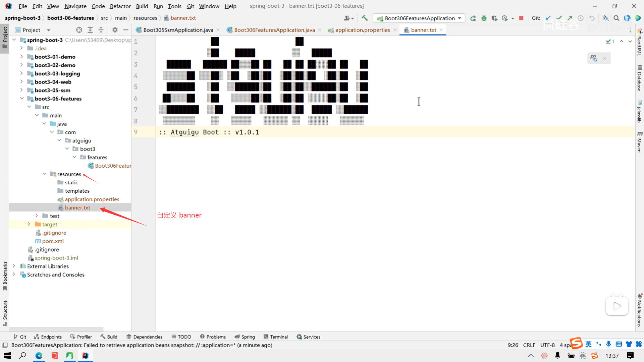
Task: Toggle the Structure tool window
Action: point(5,312)
